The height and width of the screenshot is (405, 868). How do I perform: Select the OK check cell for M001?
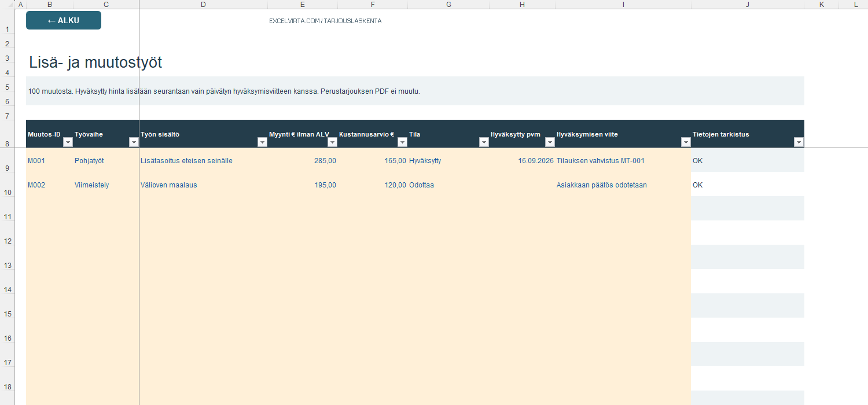(748, 160)
